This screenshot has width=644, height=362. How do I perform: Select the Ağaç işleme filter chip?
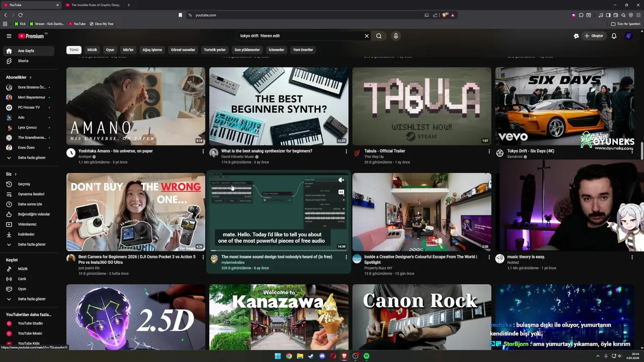click(152, 50)
